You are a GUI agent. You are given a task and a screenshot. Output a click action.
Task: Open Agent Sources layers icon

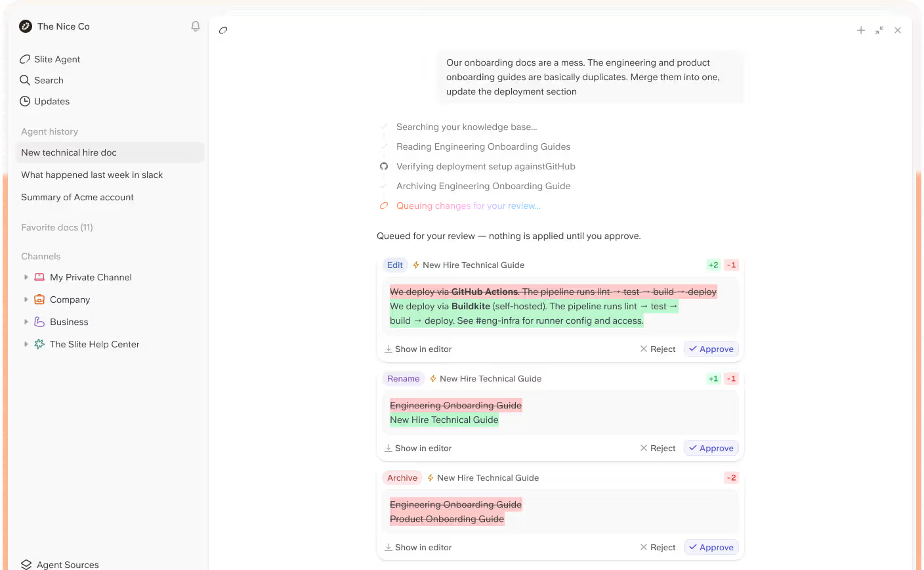(x=26, y=564)
